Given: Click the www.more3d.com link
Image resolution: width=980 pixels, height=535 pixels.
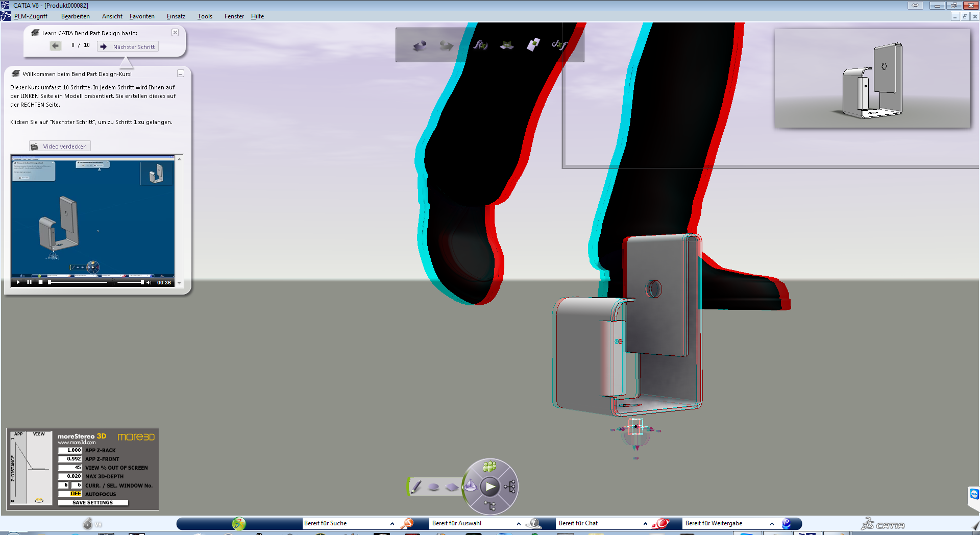Looking at the screenshot, I should click(x=77, y=443).
